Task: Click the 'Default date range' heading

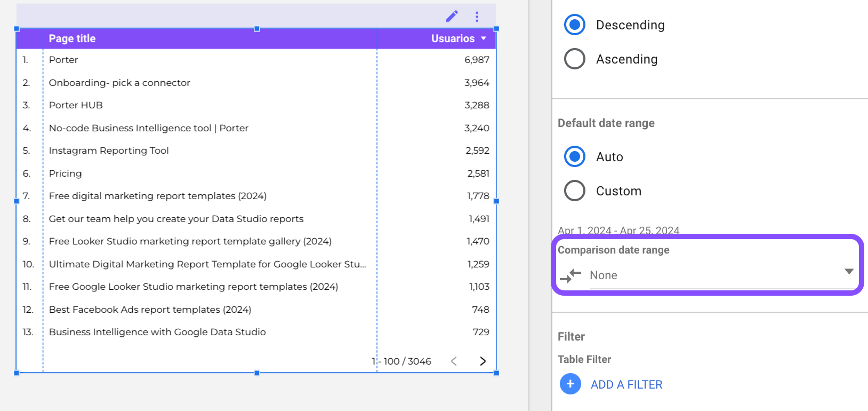Action: pyautogui.click(x=606, y=123)
